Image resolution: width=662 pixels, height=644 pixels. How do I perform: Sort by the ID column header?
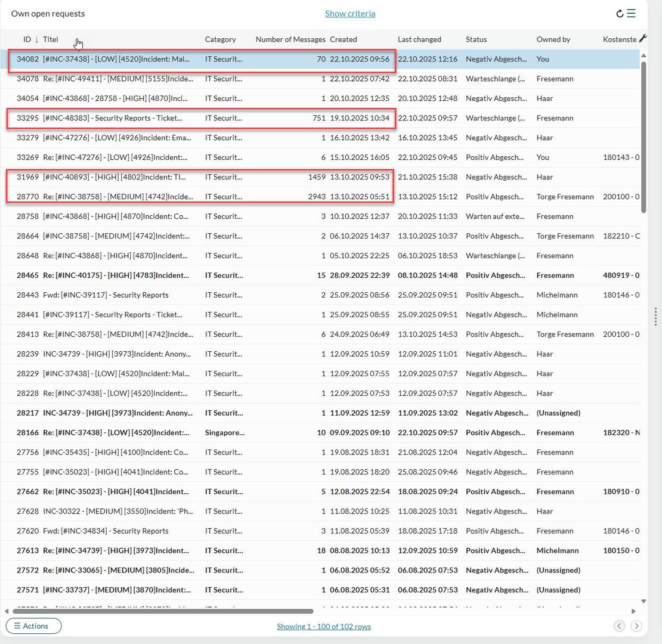[x=27, y=39]
